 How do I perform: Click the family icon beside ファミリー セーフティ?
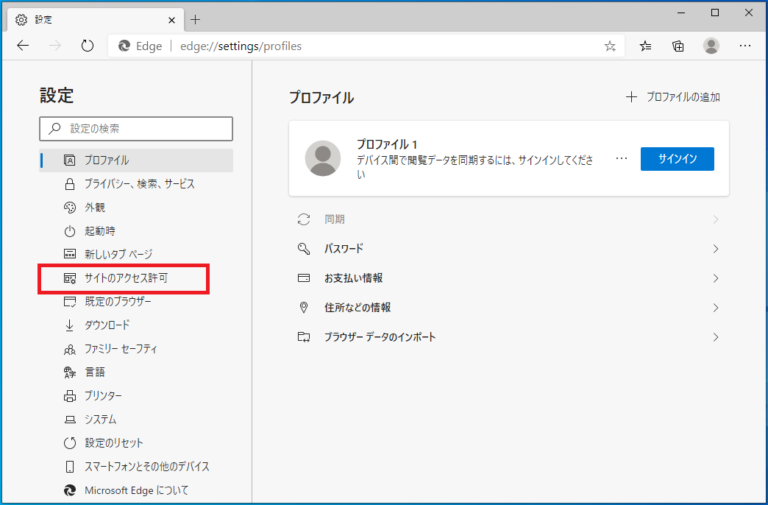coord(70,349)
